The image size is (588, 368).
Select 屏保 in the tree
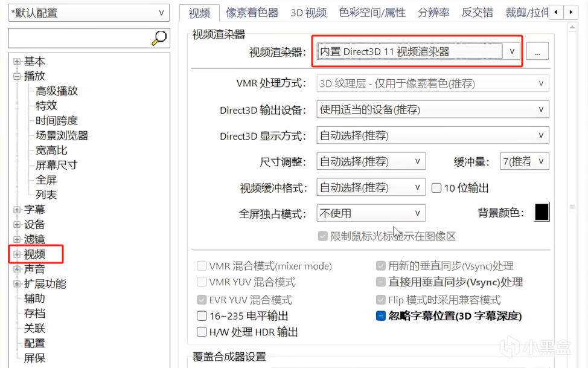34,358
